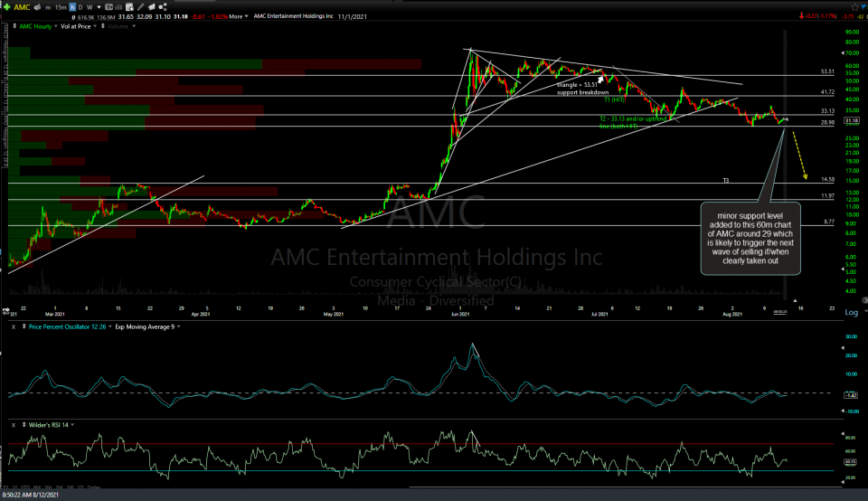Viewport: 868px width, 501px height.
Task: Click the favorite star icon at top right
Action: (x=854, y=7)
